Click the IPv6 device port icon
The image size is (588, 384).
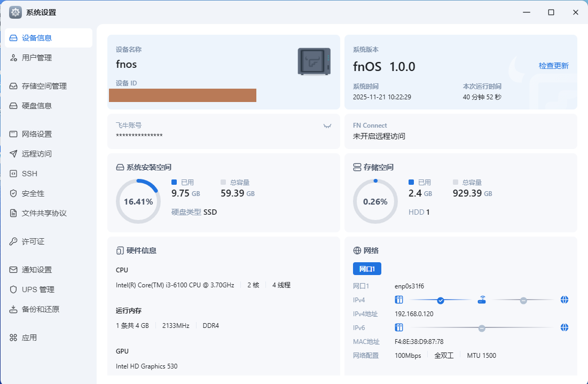pos(399,327)
